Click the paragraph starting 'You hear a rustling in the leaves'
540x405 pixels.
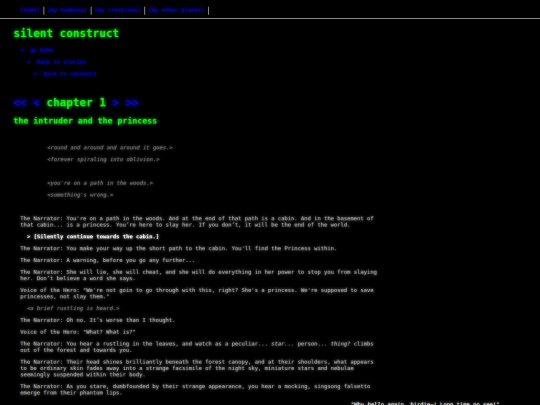[197, 347]
